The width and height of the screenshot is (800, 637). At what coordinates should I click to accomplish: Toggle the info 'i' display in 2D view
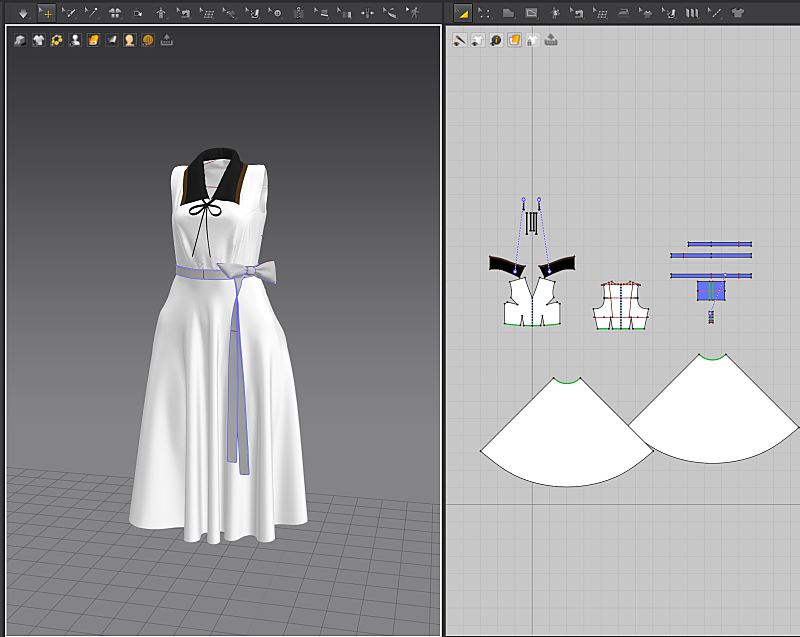point(496,41)
